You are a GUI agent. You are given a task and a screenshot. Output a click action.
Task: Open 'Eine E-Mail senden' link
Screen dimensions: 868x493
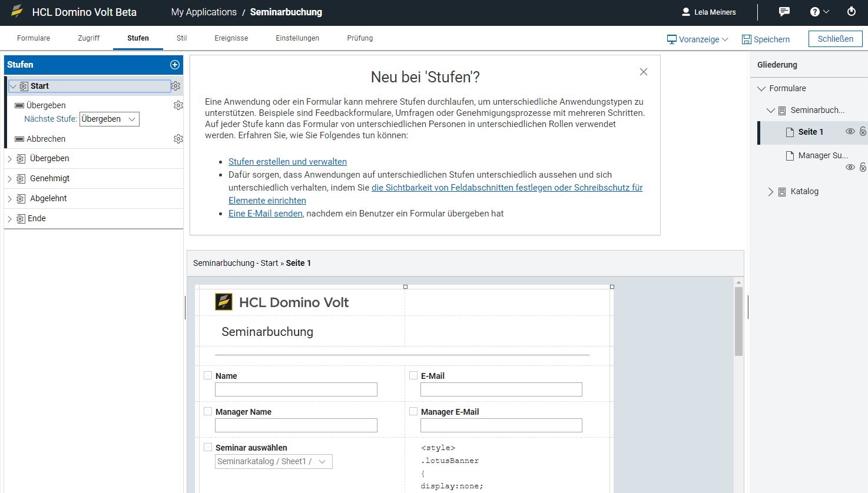pos(266,214)
